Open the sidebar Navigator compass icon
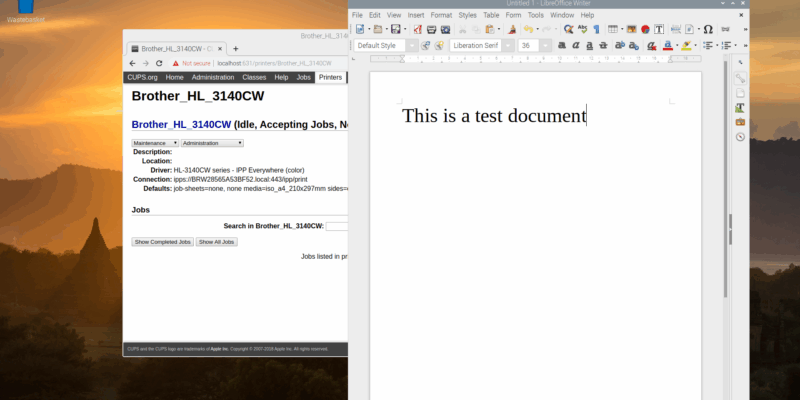Viewport: 800px width, 400px height. 740,136
